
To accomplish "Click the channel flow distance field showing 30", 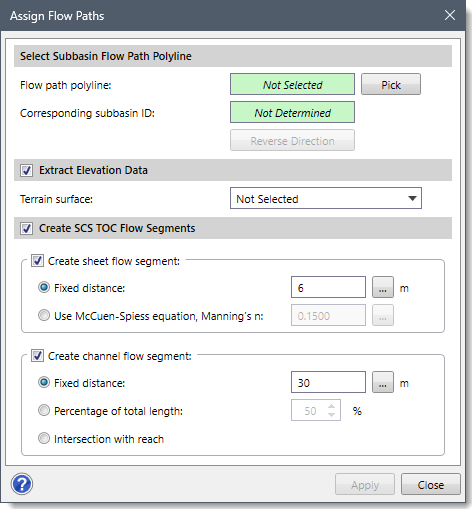I will pyautogui.click(x=328, y=382).
